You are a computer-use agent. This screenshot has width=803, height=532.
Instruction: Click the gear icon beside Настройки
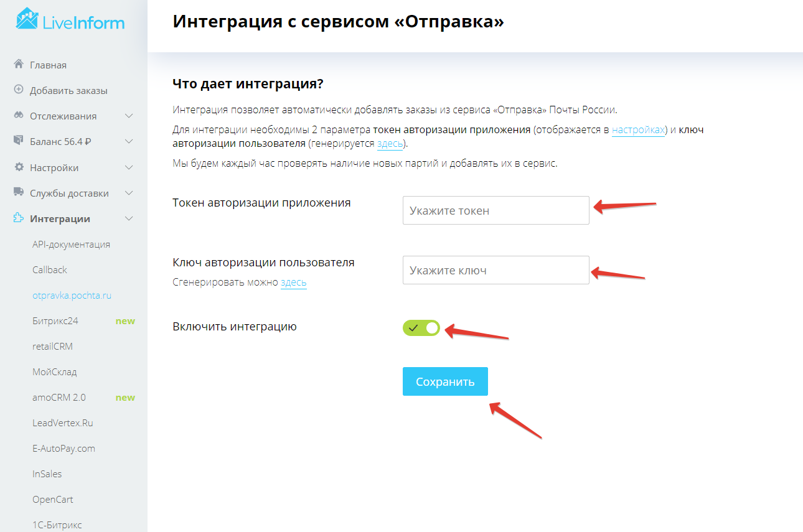19,167
